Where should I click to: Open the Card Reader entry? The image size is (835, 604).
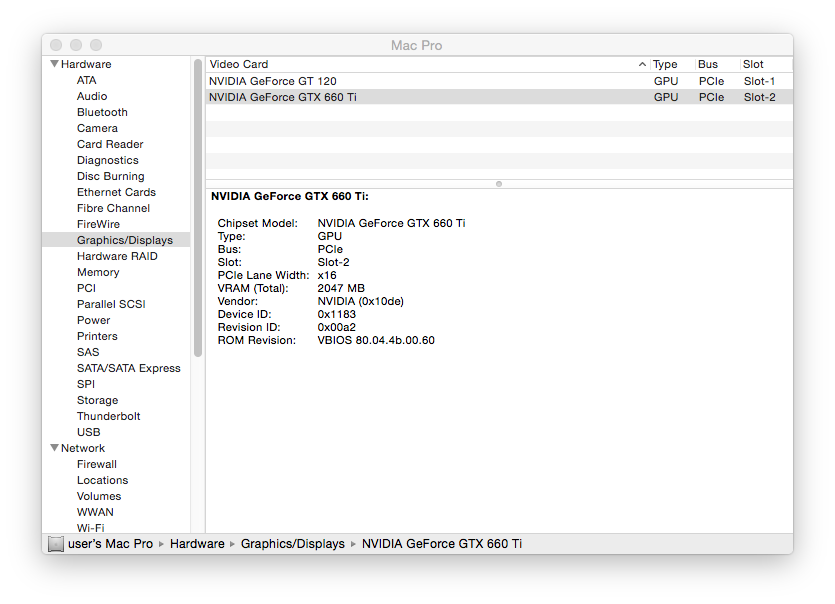pyautogui.click(x=110, y=144)
